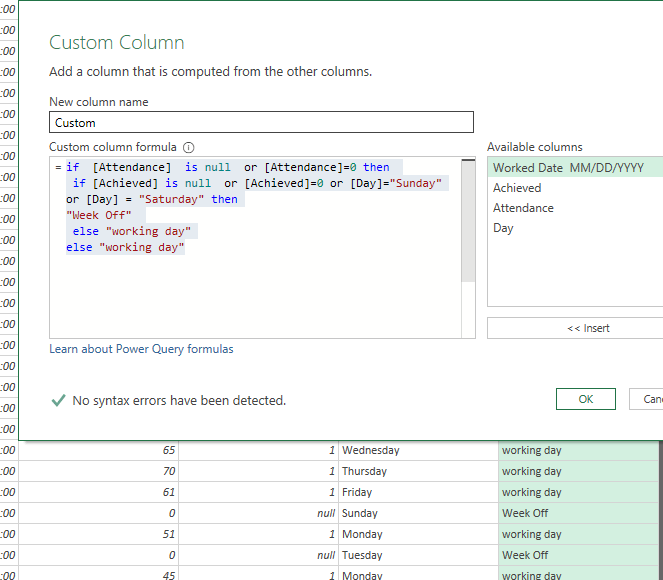Image resolution: width=663 pixels, height=580 pixels.
Task: Click the "Sunday" string in formula
Action: point(416,183)
